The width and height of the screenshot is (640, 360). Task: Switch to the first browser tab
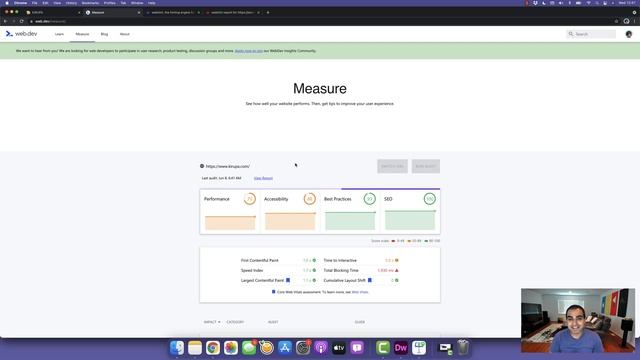pos(52,13)
